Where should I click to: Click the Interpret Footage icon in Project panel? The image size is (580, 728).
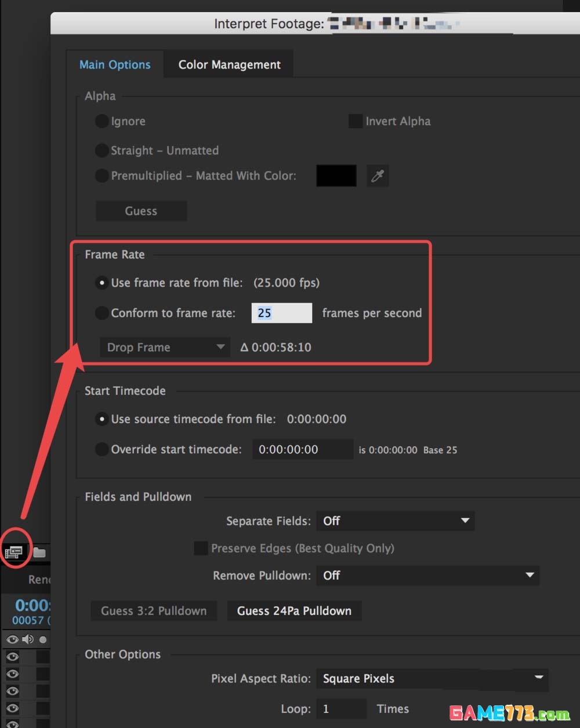(x=13, y=552)
